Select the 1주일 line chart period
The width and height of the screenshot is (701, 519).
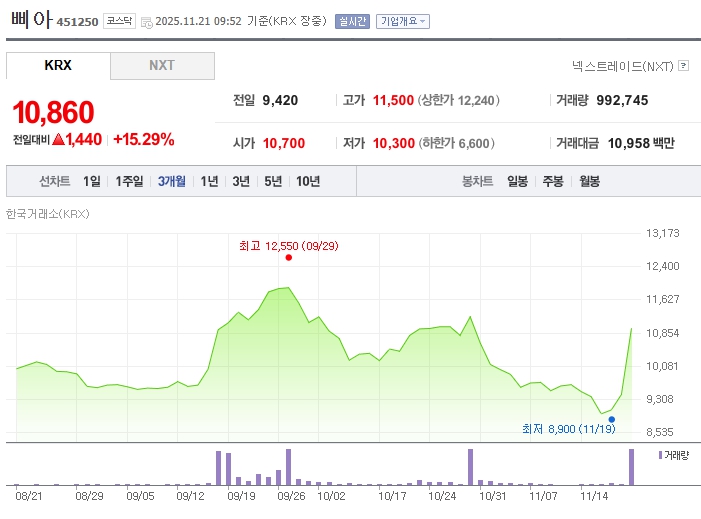(130, 181)
